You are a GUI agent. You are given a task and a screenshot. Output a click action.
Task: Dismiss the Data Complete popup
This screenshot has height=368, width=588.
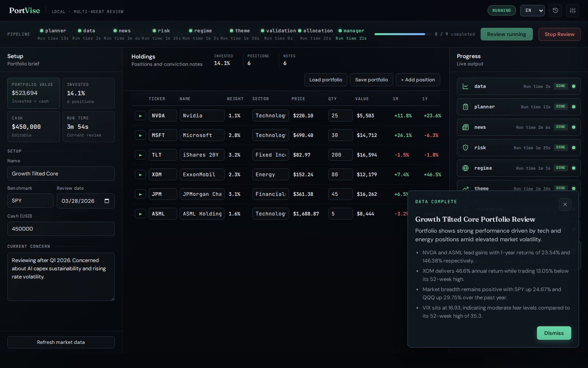[554, 333]
